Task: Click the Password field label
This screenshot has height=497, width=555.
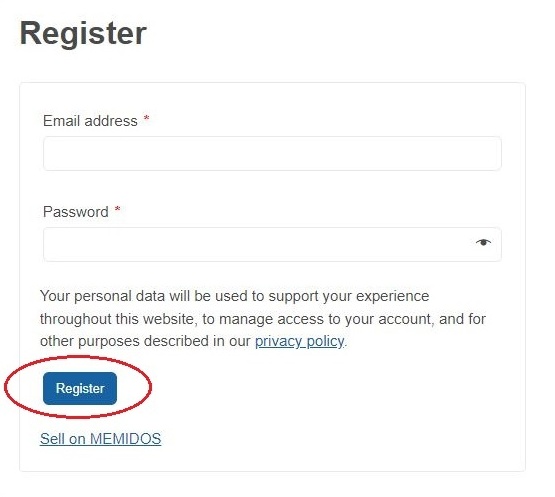Action: [76, 212]
